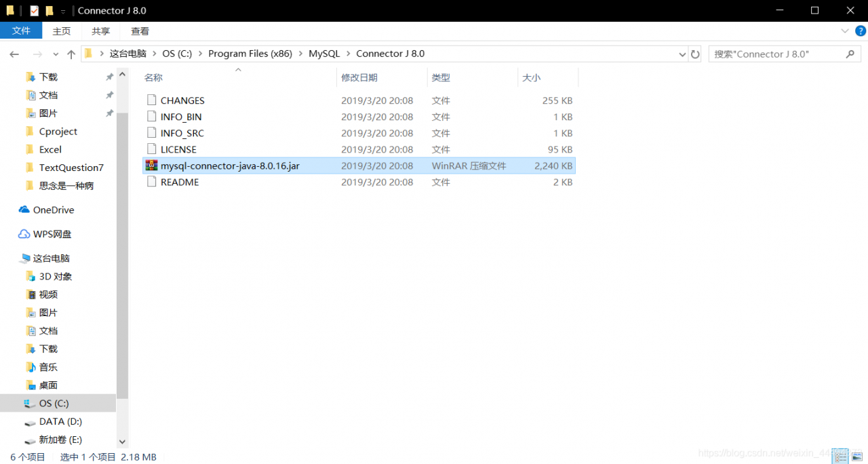The height and width of the screenshot is (464, 868).
Task: Open the 文件 menu tab
Action: pos(21,31)
